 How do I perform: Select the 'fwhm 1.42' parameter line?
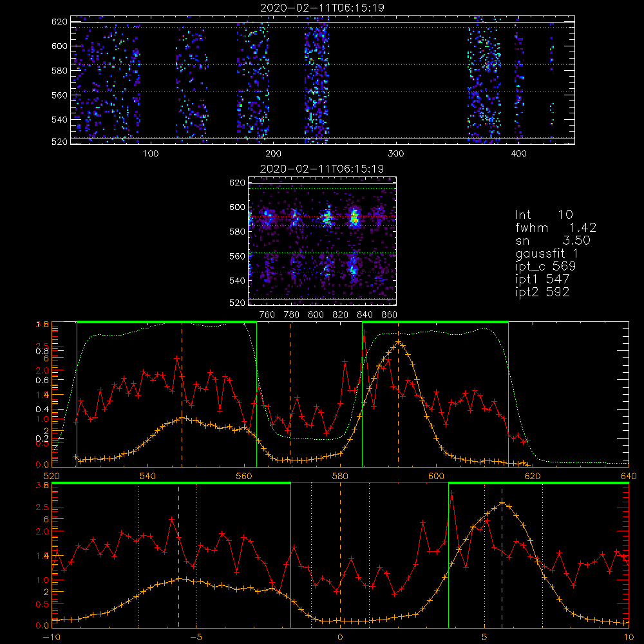click(556, 227)
